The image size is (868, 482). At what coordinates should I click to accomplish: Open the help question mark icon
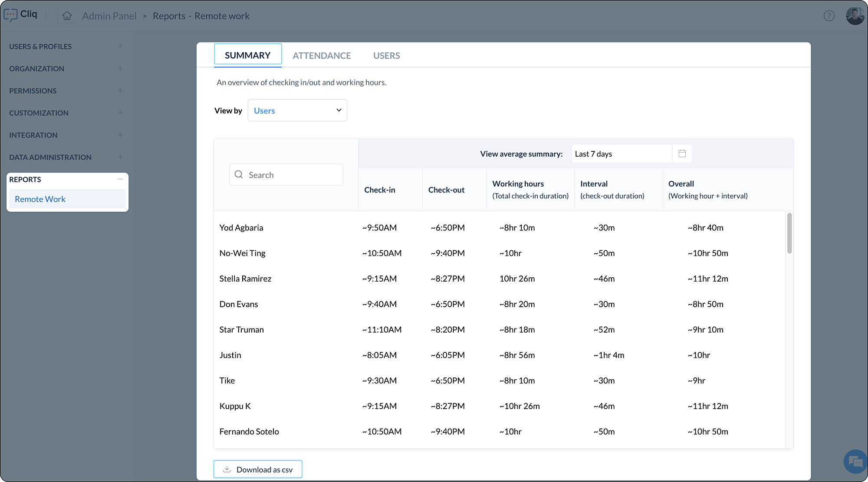[829, 16]
